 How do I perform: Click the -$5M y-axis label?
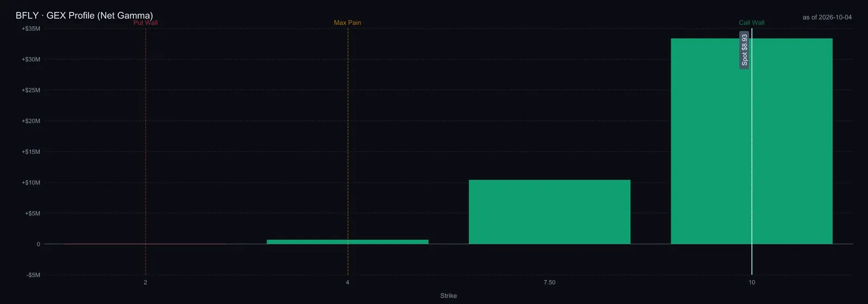(x=33, y=275)
